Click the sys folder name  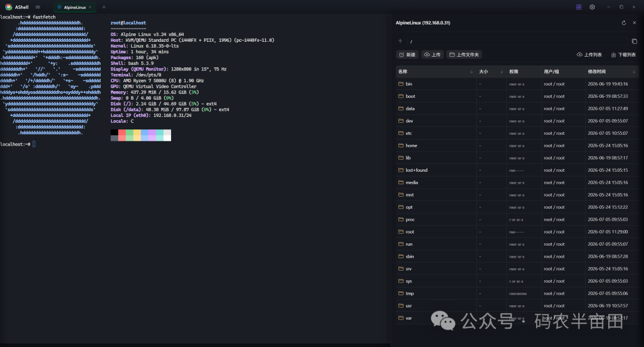click(408, 281)
